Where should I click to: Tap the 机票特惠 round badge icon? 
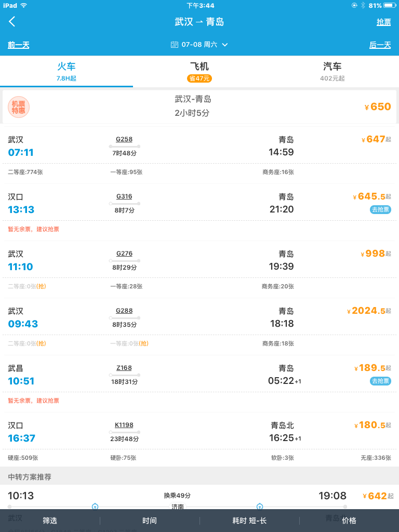click(19, 107)
